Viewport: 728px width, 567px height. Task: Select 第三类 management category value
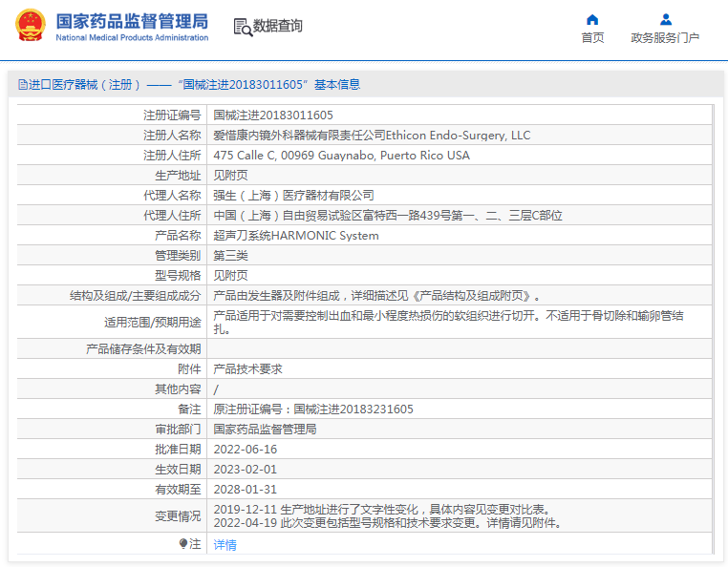(x=230, y=256)
